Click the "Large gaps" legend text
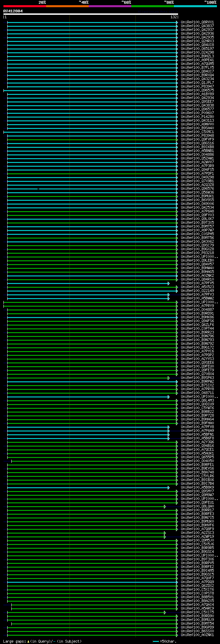Screen dimensions: 220x644 pyautogui.click(x=14, y=641)
